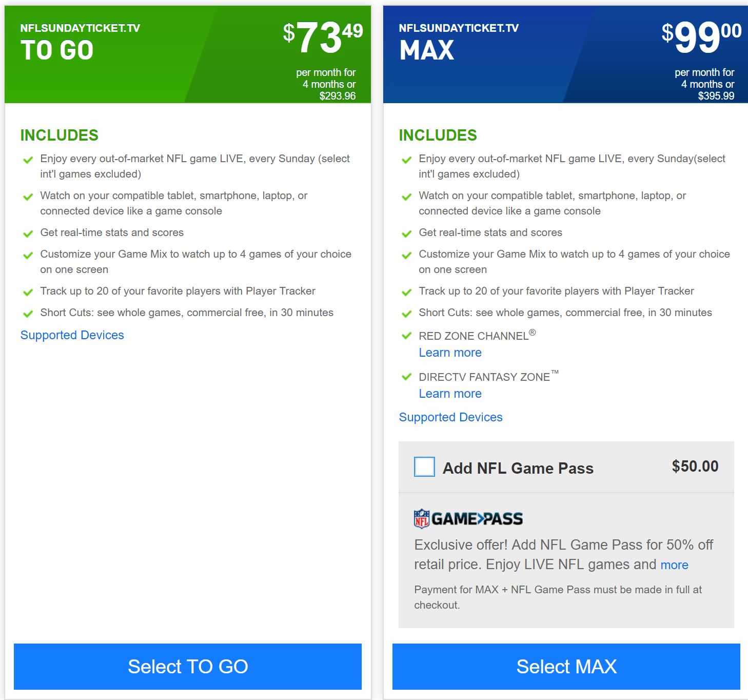Click the 'more' link in Game Pass offer
The height and width of the screenshot is (700, 748).
point(675,565)
